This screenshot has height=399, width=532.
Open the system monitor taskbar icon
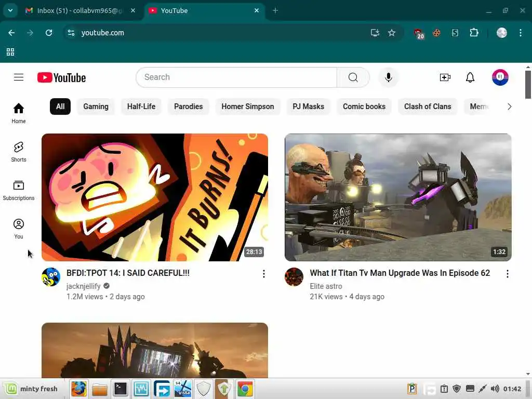click(141, 389)
